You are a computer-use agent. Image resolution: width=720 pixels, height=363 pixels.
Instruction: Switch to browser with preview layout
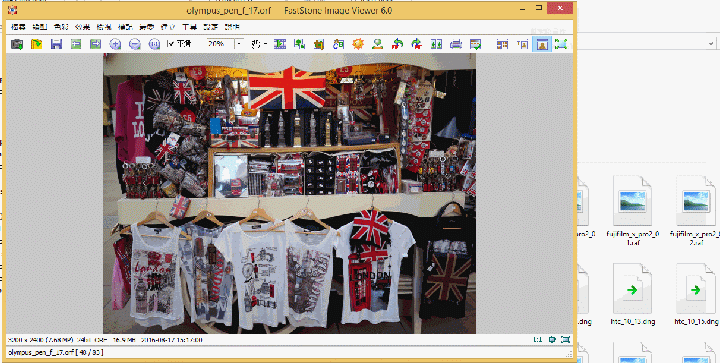coord(522,44)
